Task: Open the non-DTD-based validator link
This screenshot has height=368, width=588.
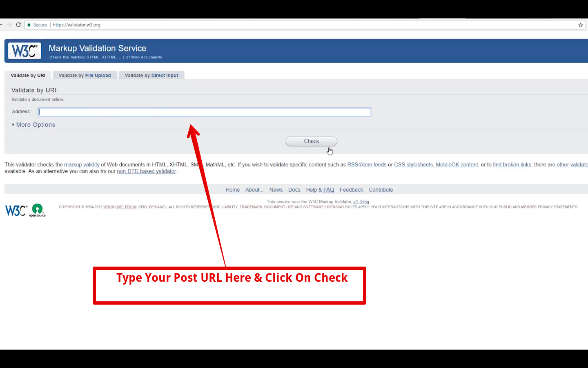Action: click(x=147, y=171)
